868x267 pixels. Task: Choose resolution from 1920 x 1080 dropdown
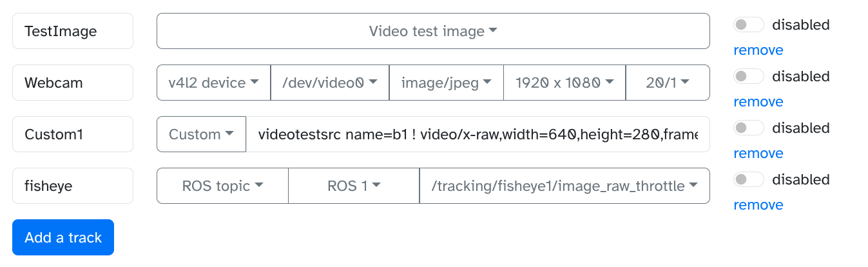click(564, 83)
